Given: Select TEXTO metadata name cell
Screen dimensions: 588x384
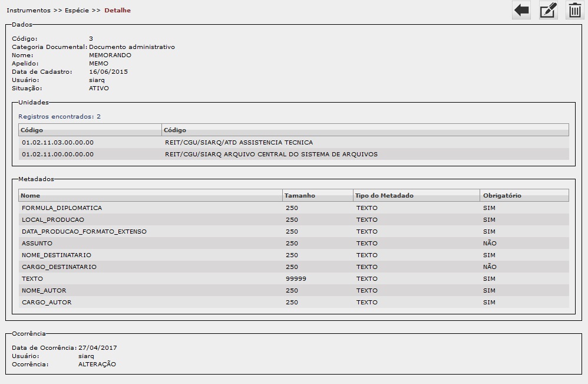Looking at the screenshot, I should [32, 278].
